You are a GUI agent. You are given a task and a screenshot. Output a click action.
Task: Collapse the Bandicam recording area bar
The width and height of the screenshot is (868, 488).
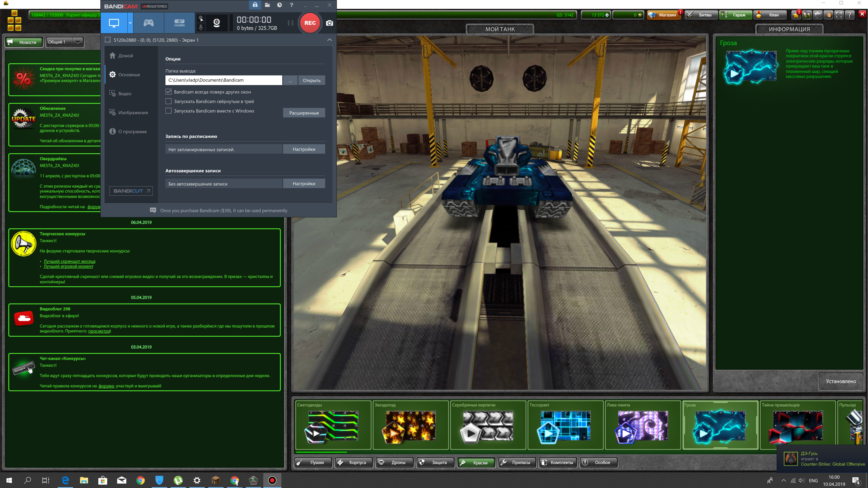coord(330,40)
